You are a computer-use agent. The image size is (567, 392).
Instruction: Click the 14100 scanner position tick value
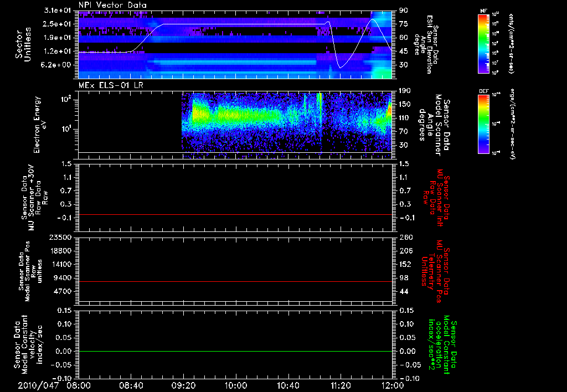[60, 264]
